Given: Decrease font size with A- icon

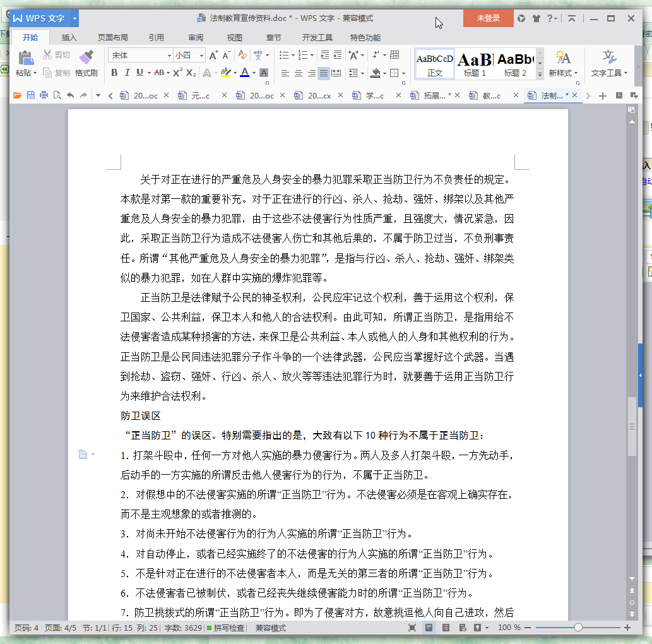Looking at the screenshot, I should click(x=227, y=56).
